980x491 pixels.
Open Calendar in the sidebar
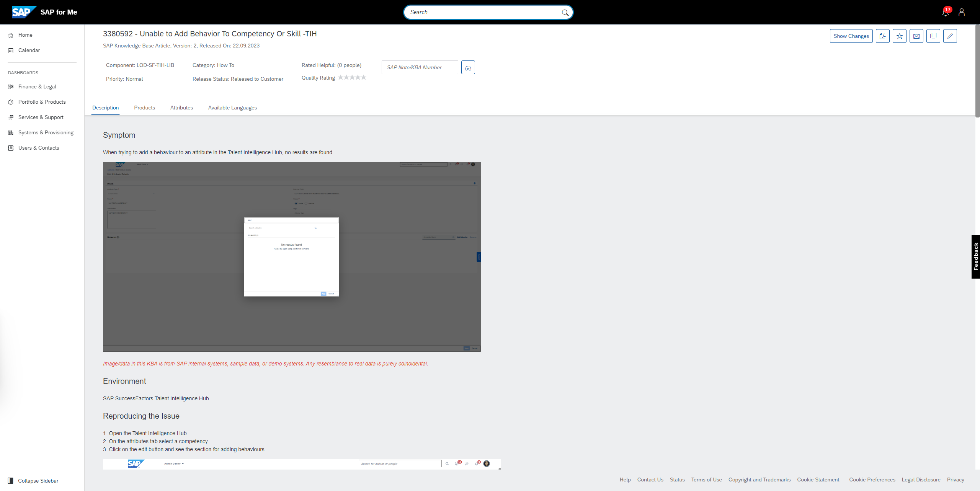29,50
